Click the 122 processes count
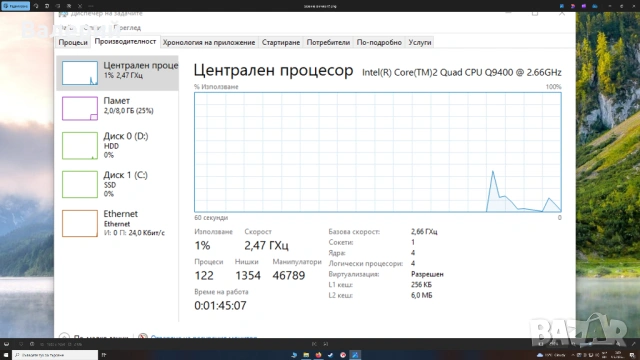The width and height of the screenshot is (640, 360). pos(204,276)
